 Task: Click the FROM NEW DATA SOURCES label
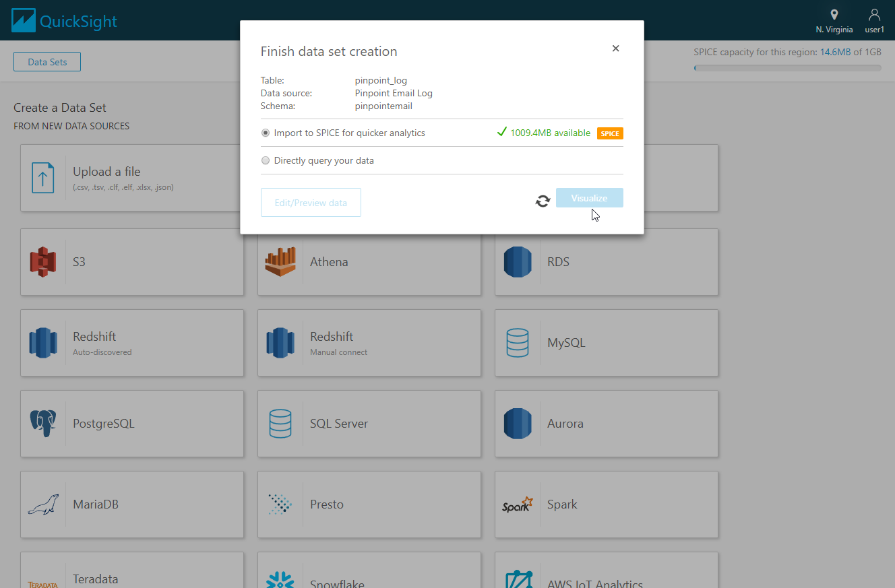[x=71, y=126]
